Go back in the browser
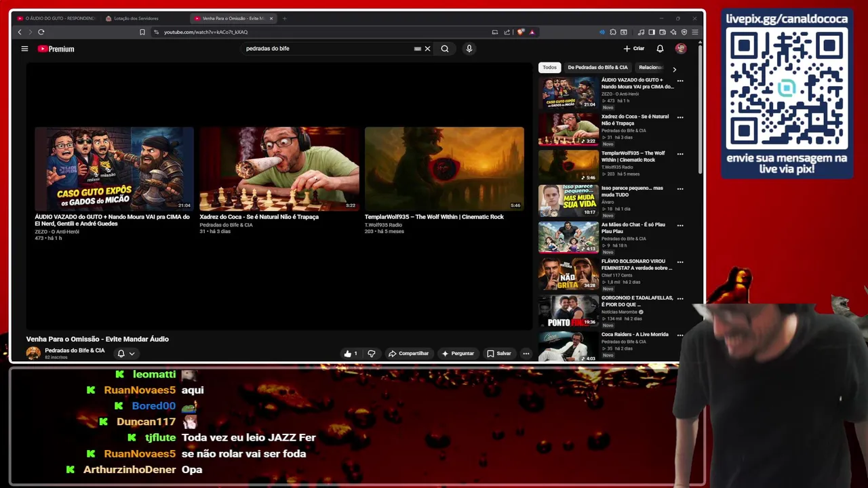Viewport: 868px width, 488px height. click(20, 32)
